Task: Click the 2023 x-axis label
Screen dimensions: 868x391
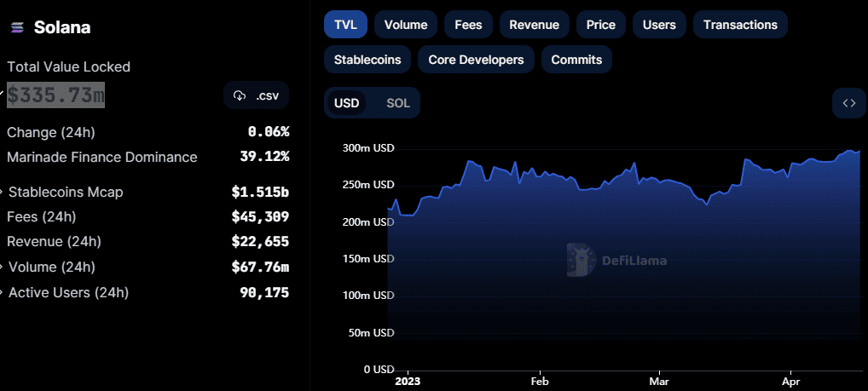Action: 408,382
